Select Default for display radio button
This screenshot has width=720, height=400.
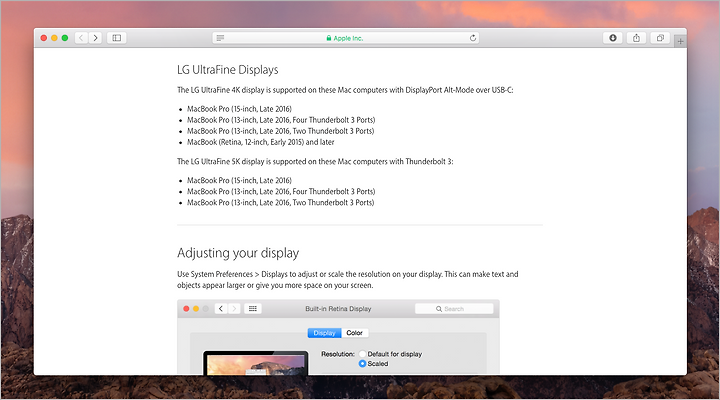click(362, 354)
